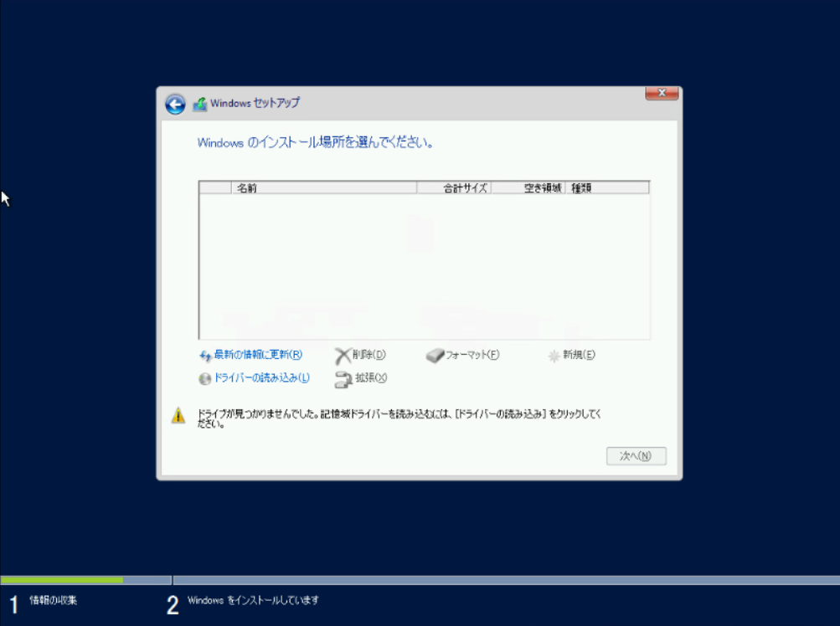Open ドライバーの読み込み link
The width and height of the screenshot is (840, 626).
point(262,377)
